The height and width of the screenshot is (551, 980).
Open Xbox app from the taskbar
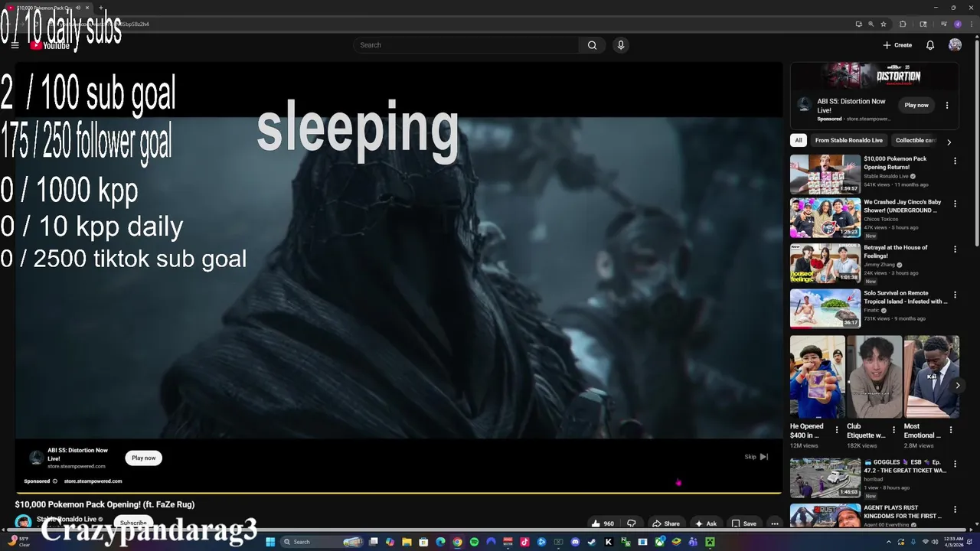point(659,542)
